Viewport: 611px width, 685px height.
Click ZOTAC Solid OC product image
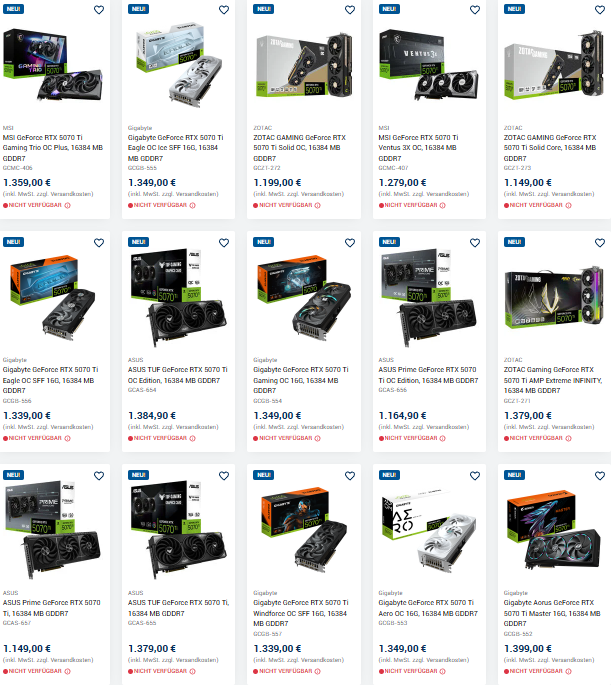click(x=304, y=66)
